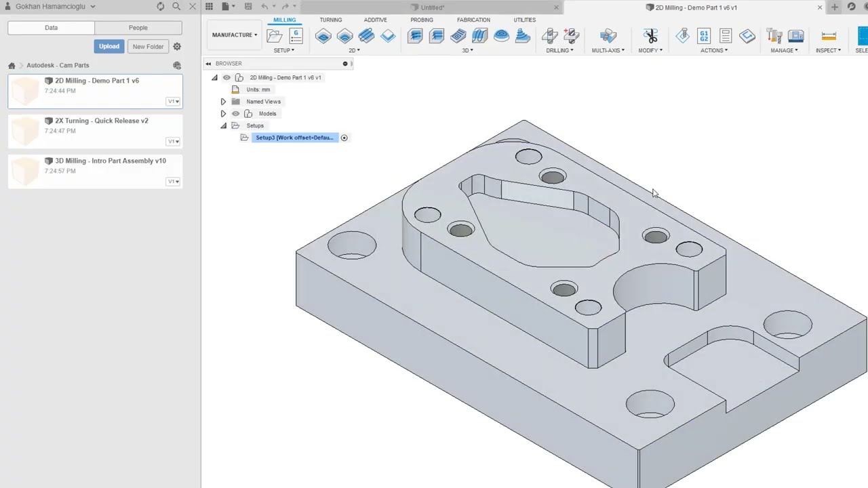The image size is (868, 488).
Task: Expand the Setup menu dropdown
Action: point(284,51)
